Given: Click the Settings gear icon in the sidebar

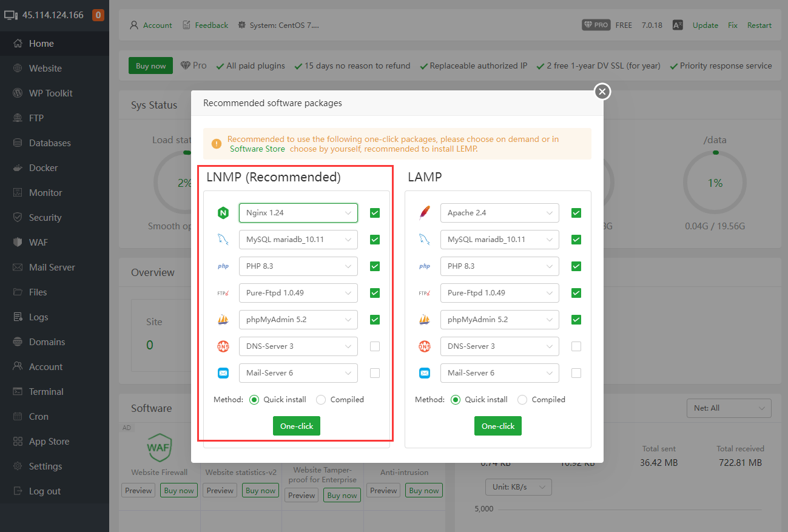Looking at the screenshot, I should [x=18, y=466].
